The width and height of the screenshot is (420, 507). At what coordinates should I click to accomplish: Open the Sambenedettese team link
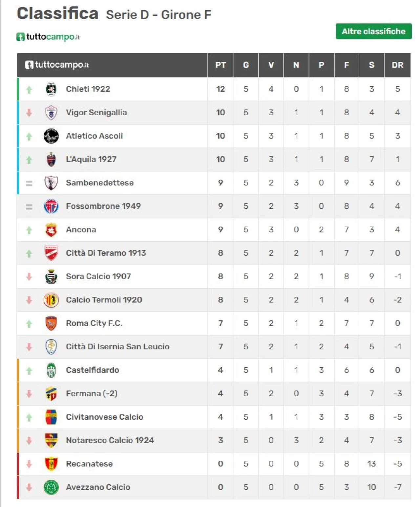pyautogui.click(x=100, y=183)
